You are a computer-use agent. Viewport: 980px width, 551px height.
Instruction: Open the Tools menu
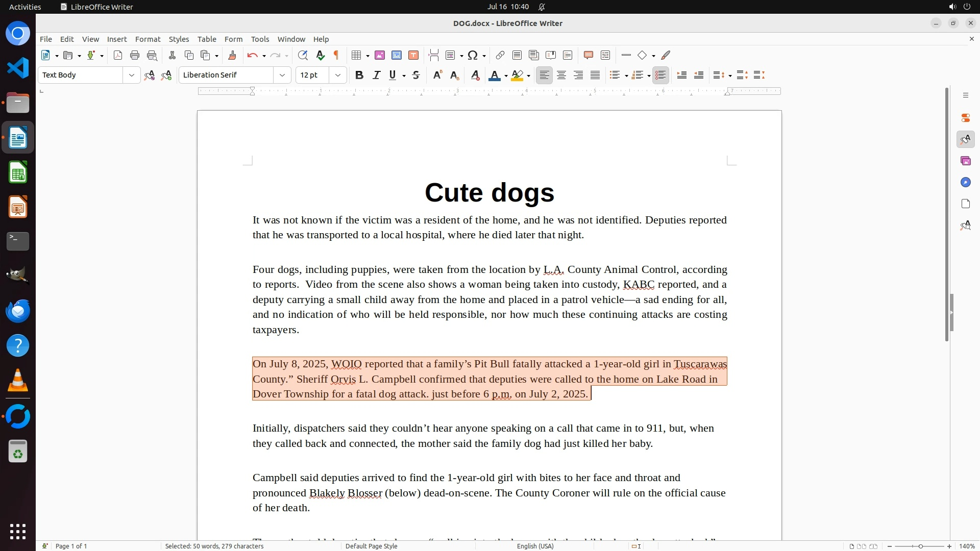coord(260,39)
